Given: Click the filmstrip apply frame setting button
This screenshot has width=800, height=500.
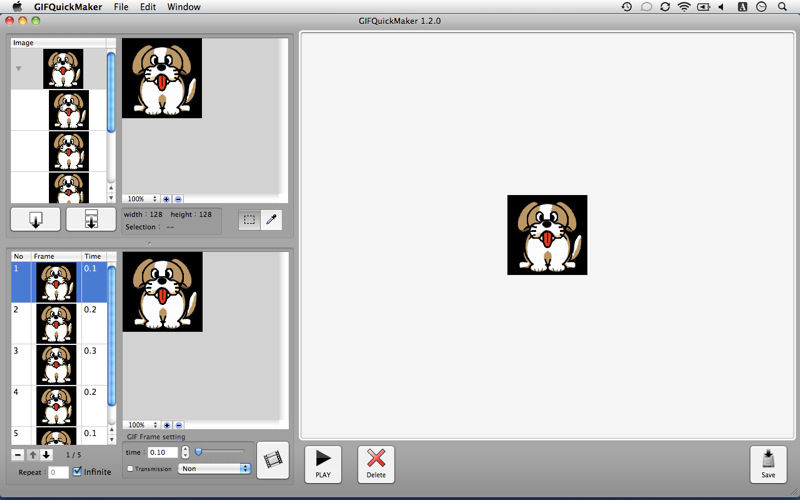Looking at the screenshot, I should (272, 460).
